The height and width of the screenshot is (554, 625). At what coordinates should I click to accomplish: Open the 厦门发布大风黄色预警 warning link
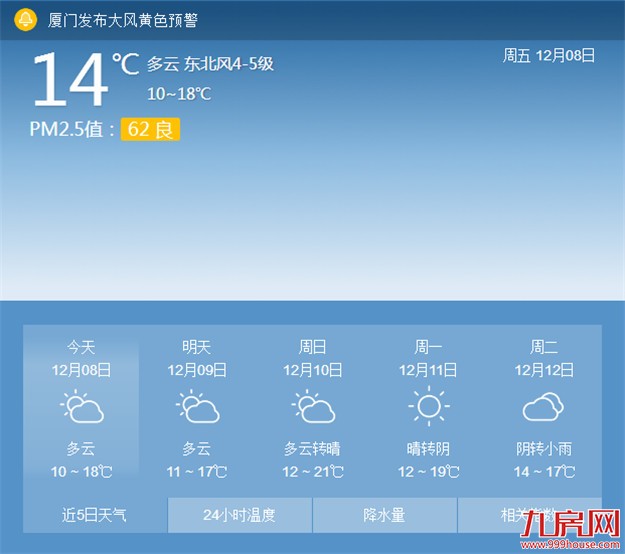click(123, 20)
